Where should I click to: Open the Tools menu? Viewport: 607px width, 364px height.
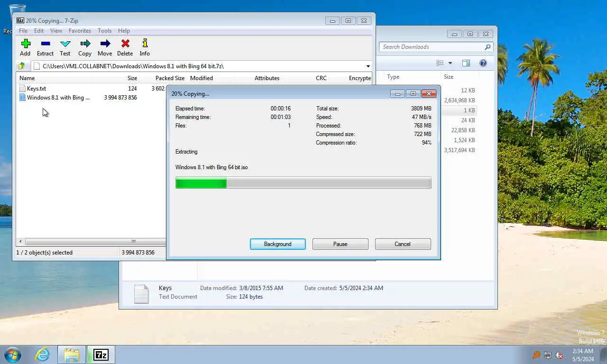104,31
